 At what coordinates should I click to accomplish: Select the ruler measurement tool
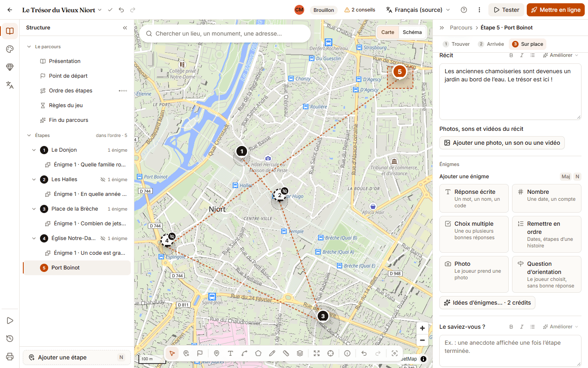[x=286, y=353]
